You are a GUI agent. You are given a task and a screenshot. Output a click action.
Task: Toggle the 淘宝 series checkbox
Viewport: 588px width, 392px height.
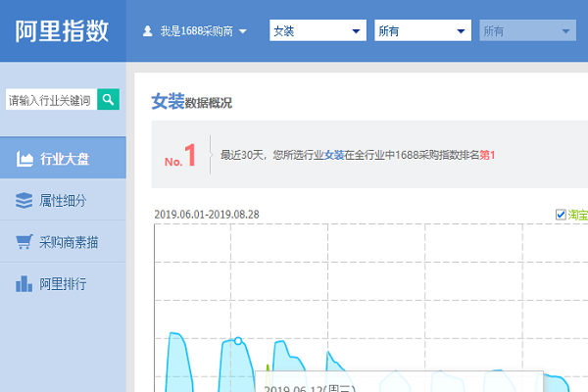pos(561,215)
